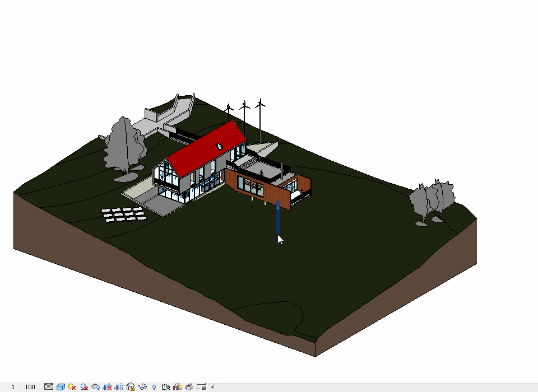The width and height of the screenshot is (538, 392).
Task: Toggle Shadows on or off
Action: pyautogui.click(x=84, y=387)
